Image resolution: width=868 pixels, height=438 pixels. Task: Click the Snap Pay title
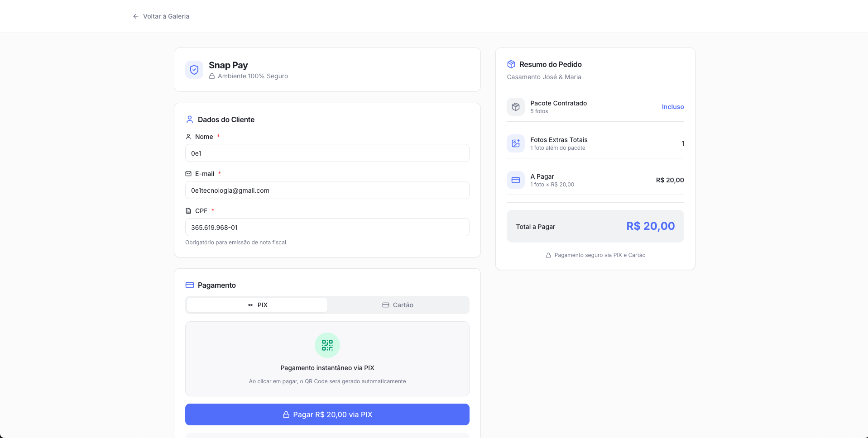tap(228, 65)
